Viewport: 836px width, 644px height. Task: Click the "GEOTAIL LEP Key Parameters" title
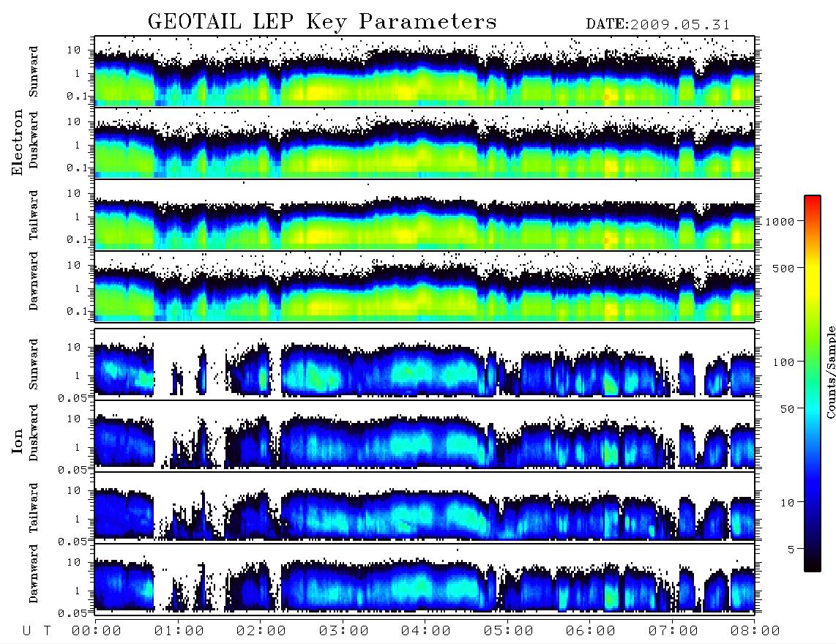point(322,22)
